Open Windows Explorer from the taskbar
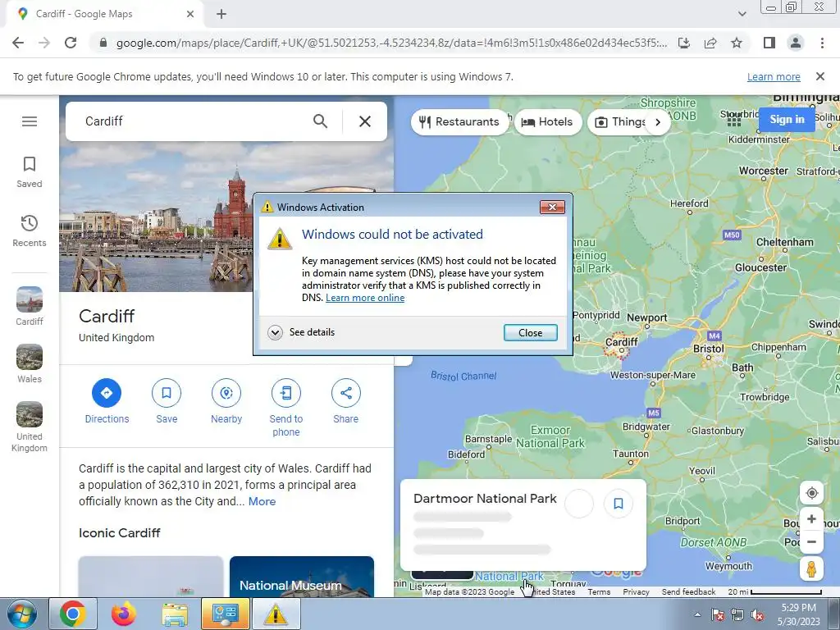840x630 pixels. [175, 614]
